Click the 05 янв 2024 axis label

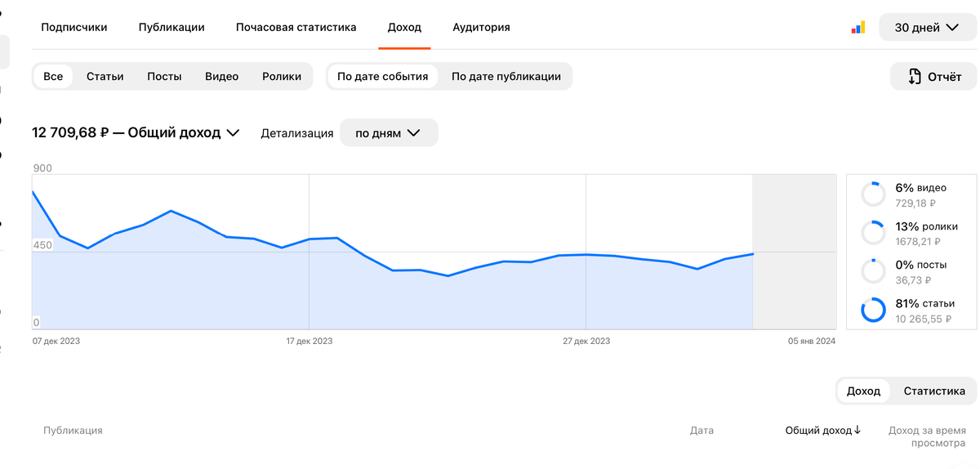click(812, 341)
